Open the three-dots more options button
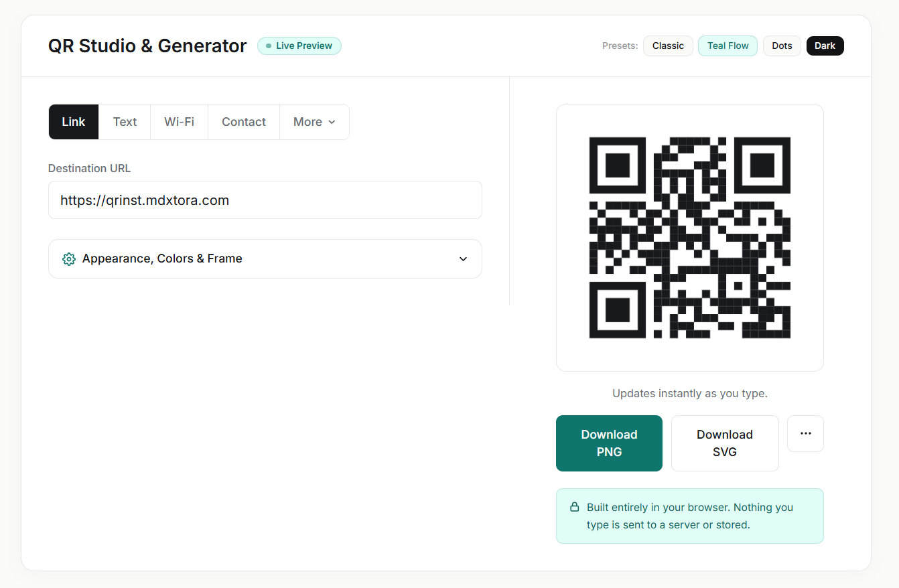 [805, 433]
